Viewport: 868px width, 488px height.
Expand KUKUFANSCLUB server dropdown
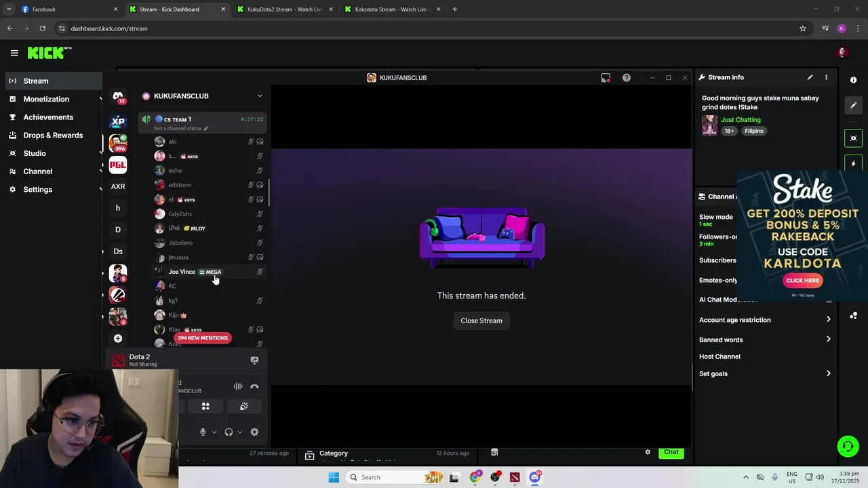point(260,96)
